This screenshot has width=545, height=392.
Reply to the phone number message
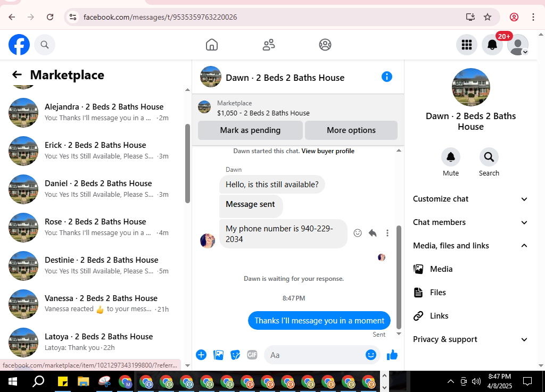[x=373, y=233]
